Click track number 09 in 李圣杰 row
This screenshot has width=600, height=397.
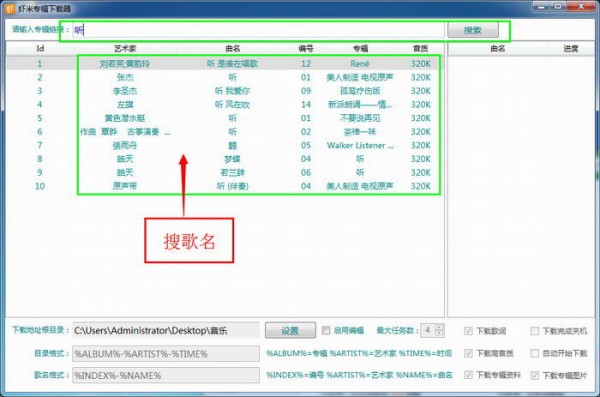(306, 91)
